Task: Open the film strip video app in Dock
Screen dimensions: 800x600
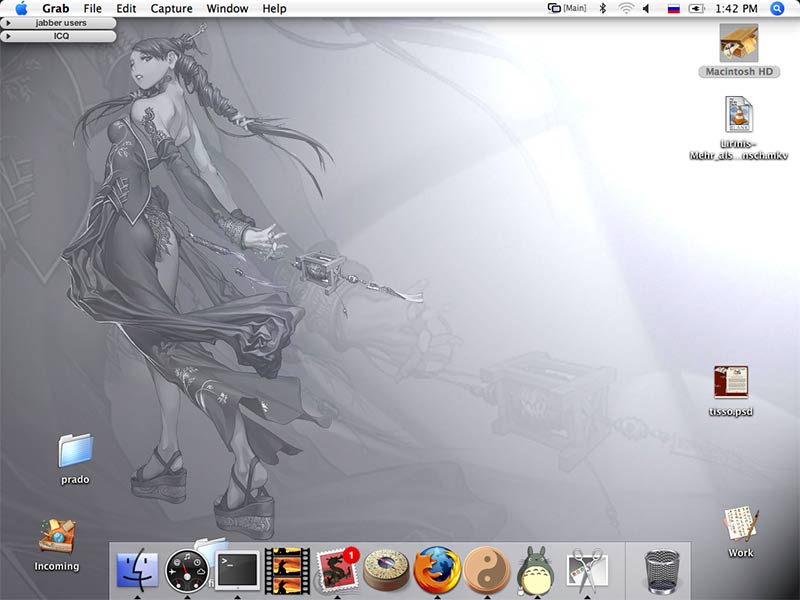Action: click(x=287, y=570)
